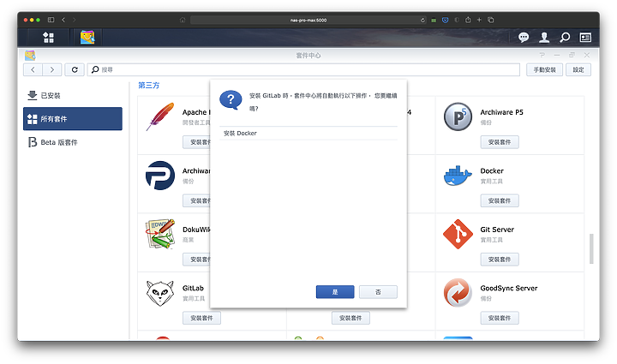Click the package list vertical scrollbar
This screenshot has width=617, height=364.
click(x=591, y=248)
